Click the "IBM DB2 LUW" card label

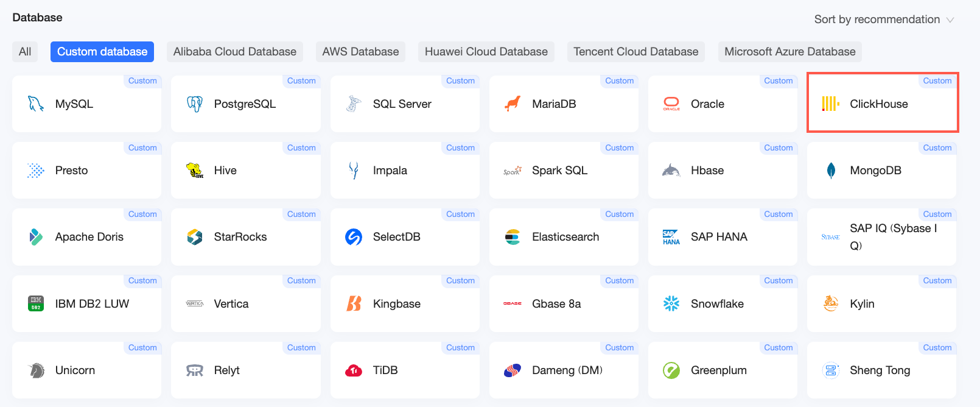(93, 303)
